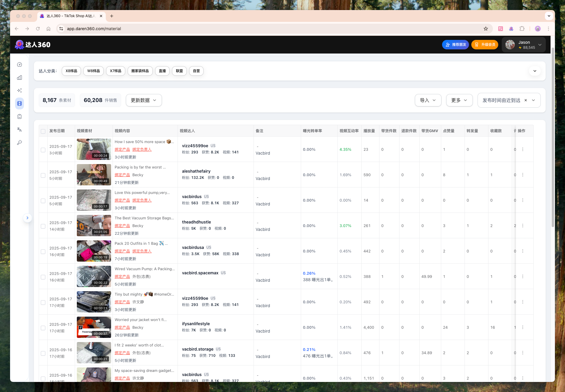Open the key icon in sidebar
This screenshot has width=565, height=392.
[x=20, y=142]
